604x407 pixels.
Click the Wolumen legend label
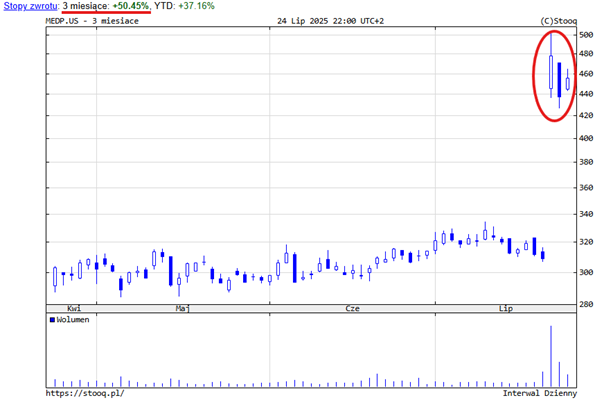73,320
